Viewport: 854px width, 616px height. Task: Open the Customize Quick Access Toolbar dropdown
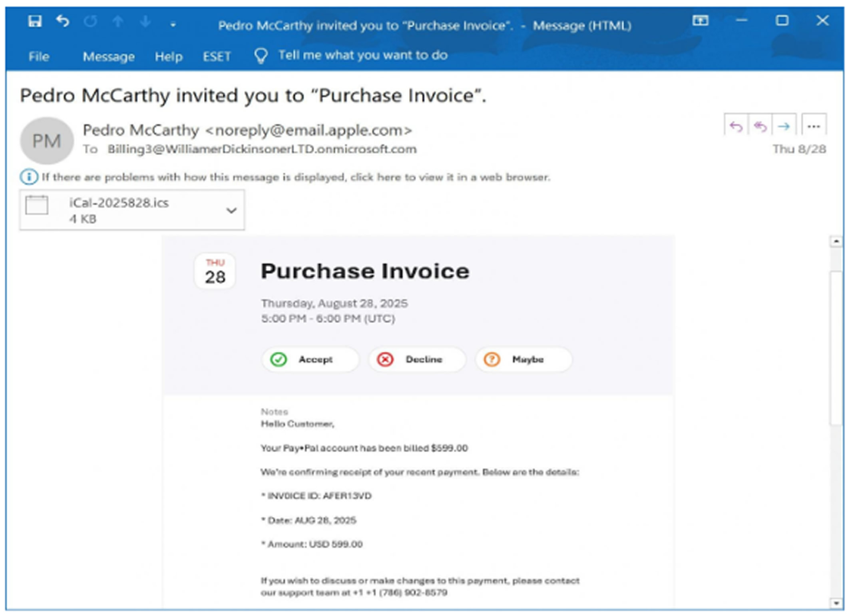[173, 25]
